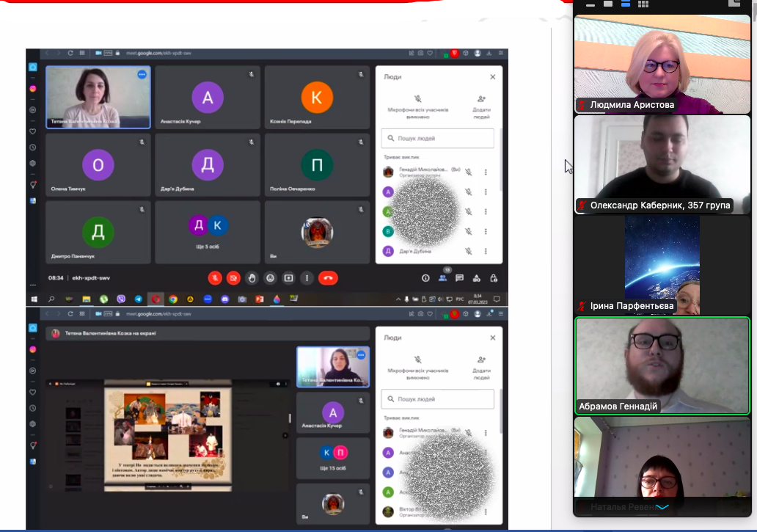
Task: Click meeting details info icon in upper Meet
Action: pos(425,278)
